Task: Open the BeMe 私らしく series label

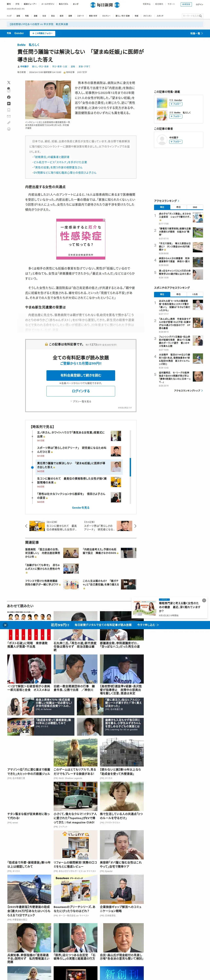Action: (28, 45)
